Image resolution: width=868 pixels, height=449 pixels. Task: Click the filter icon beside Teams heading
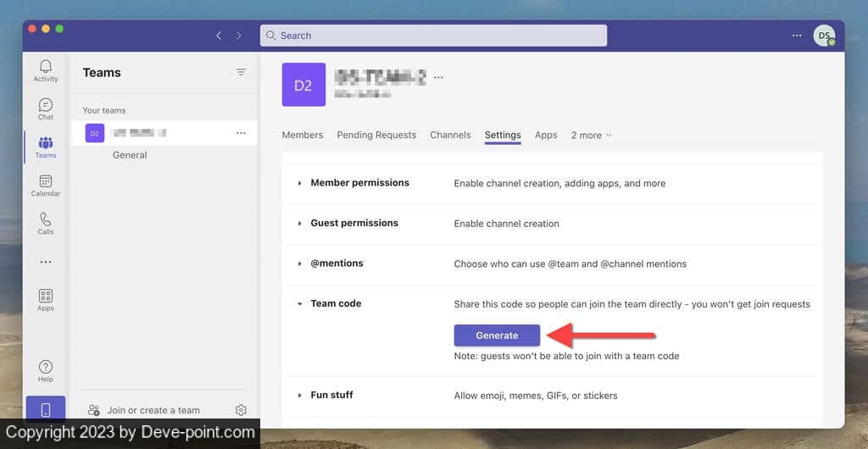tap(241, 73)
